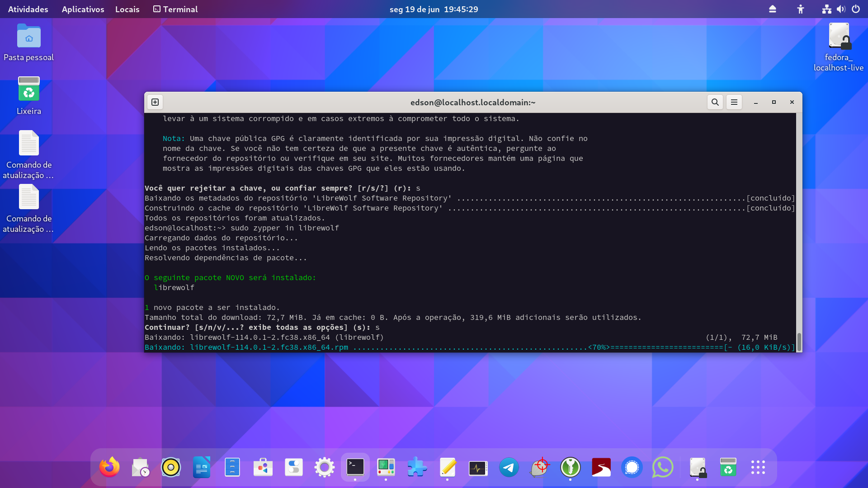
Task: Click the librewolf download progress line
Action: coord(470,347)
